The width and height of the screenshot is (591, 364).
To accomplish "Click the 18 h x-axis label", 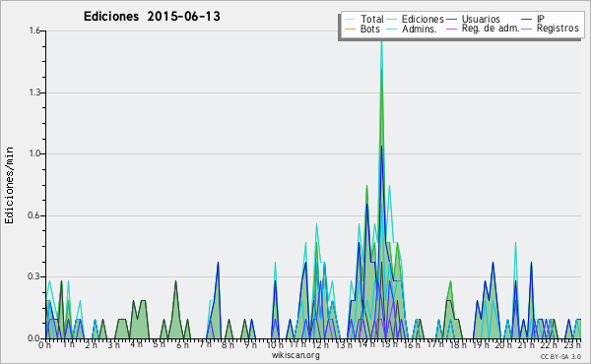I will (x=458, y=344).
